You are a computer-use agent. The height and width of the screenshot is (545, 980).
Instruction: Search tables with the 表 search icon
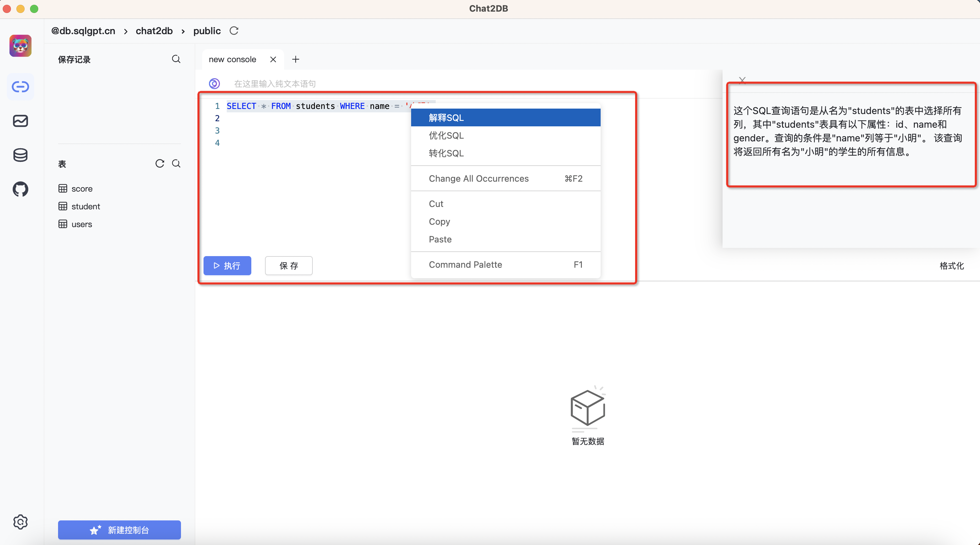click(x=176, y=164)
